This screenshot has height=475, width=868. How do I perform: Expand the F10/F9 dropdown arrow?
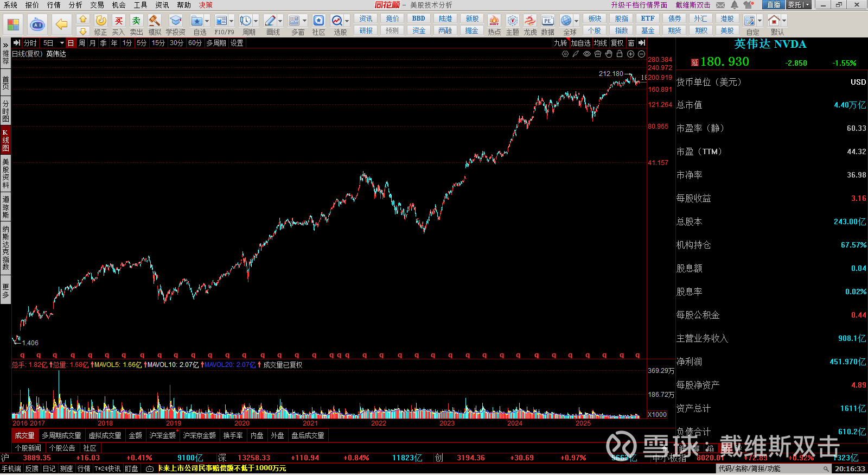pyautogui.click(x=232, y=21)
